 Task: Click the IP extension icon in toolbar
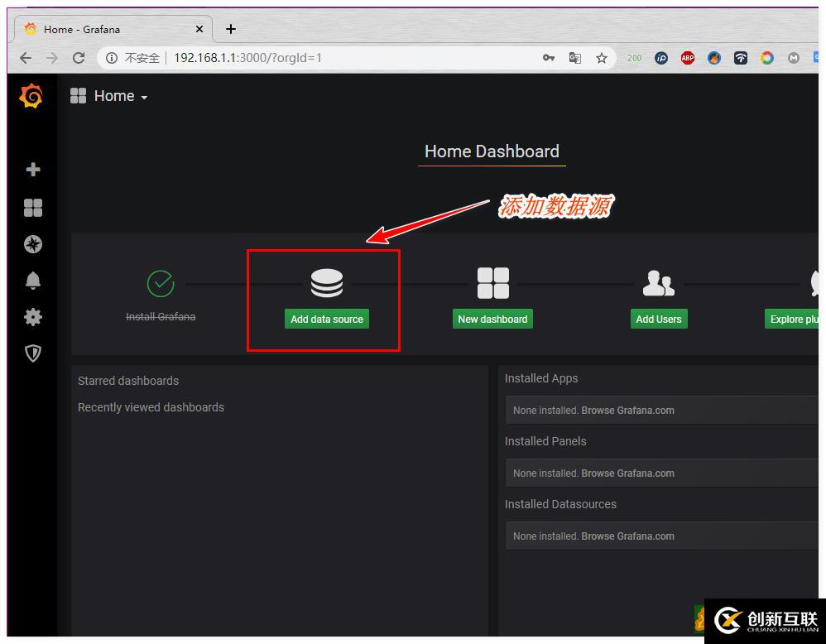click(661, 58)
